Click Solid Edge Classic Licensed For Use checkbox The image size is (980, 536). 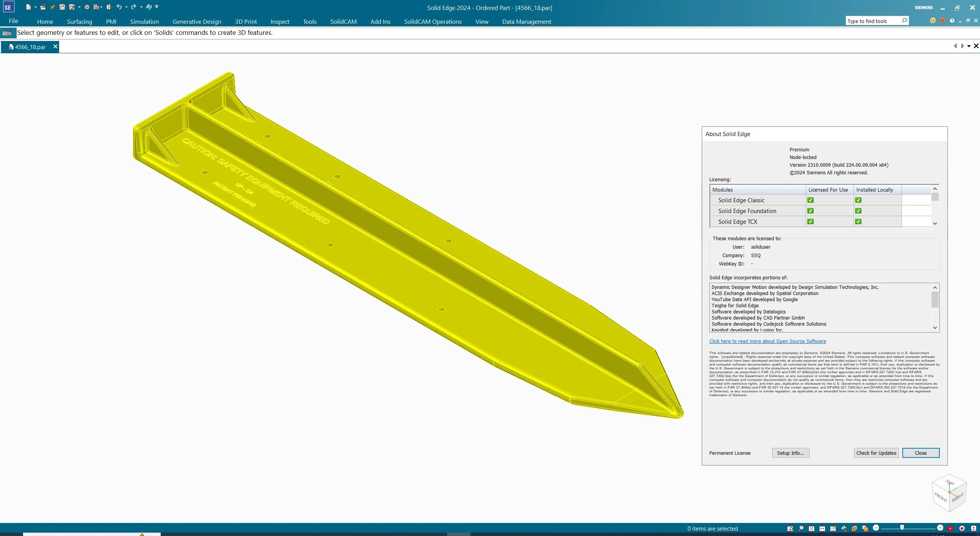click(810, 200)
